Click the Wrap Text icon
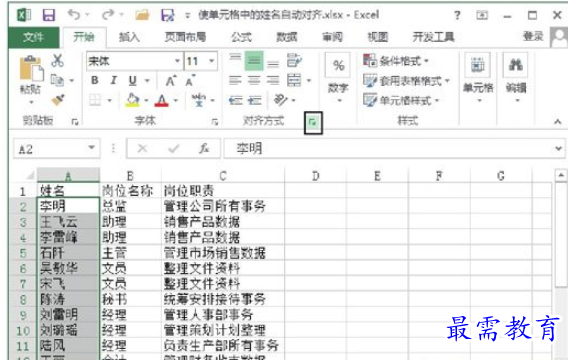Viewport: 568px width, 360px height. pos(294,60)
